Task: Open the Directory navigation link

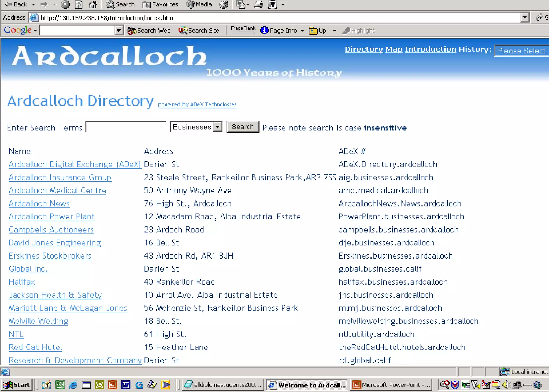Action: (x=363, y=49)
